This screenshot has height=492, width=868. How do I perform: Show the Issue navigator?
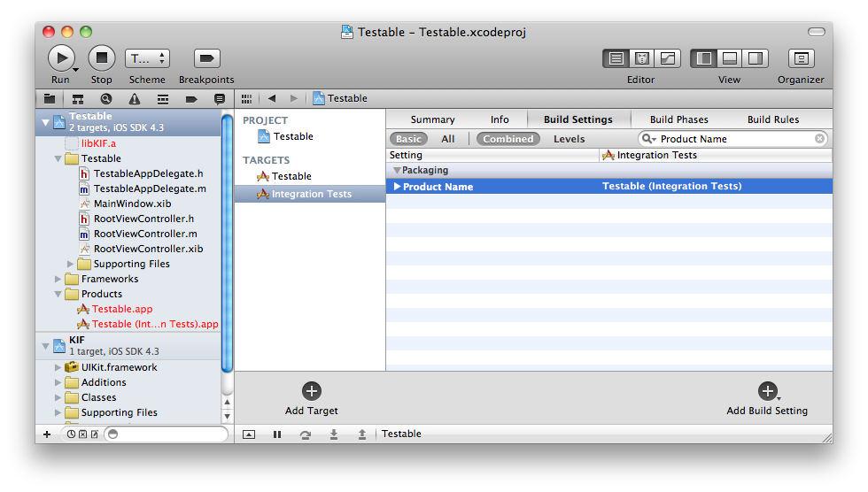[x=135, y=99]
